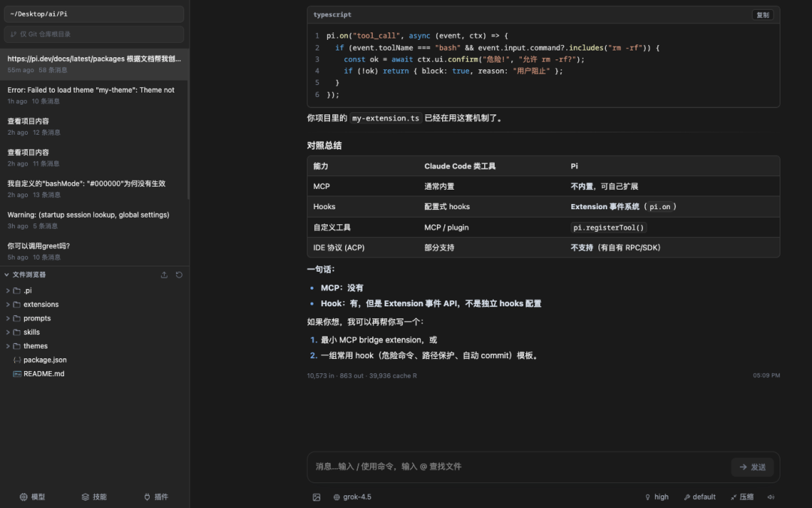The image size is (812, 508).
Task: Click the typescript code block label
Action: [332, 15]
